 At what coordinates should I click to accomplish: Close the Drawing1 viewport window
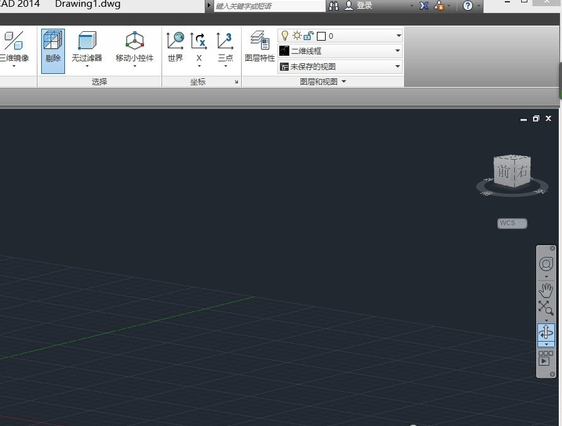pos(548,118)
